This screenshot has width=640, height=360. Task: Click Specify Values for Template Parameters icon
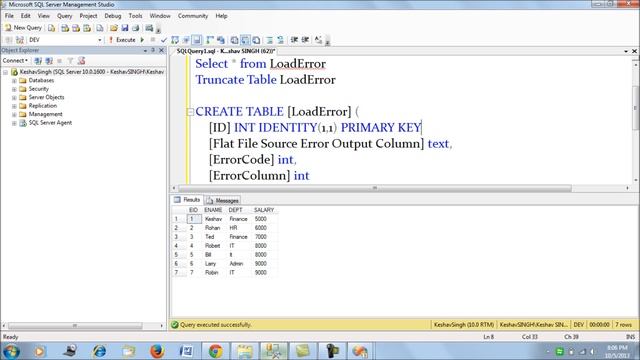(x=318, y=40)
